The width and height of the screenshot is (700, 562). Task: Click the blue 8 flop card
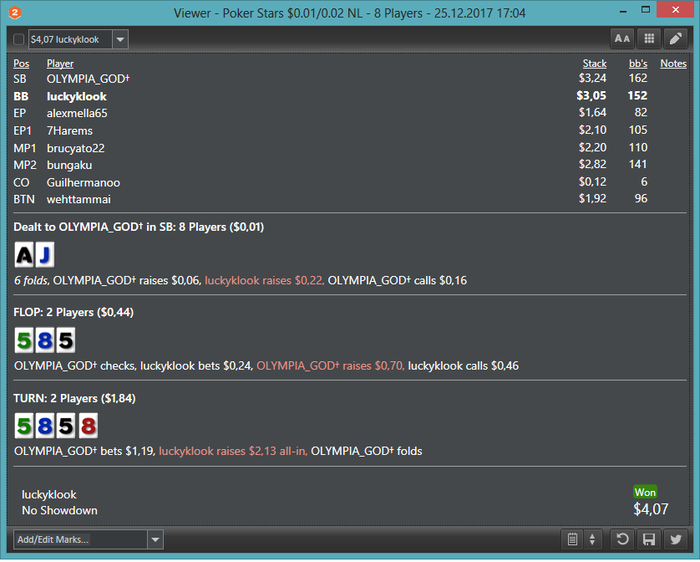point(45,340)
